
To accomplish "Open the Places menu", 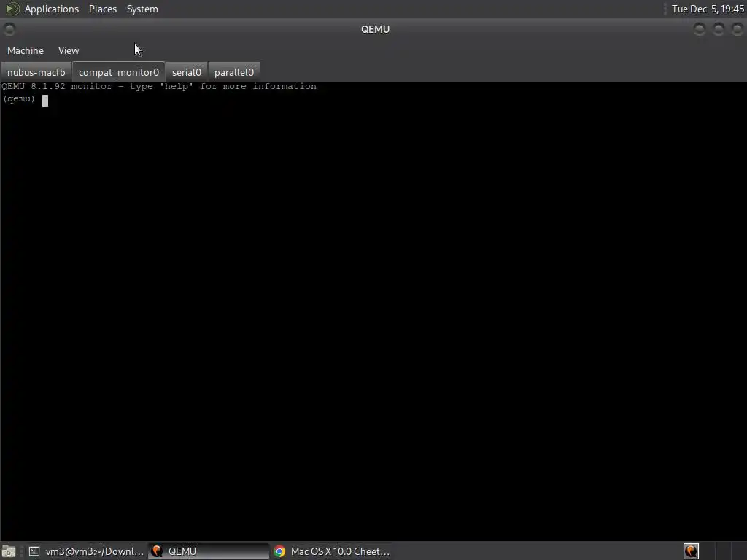I will pos(103,9).
